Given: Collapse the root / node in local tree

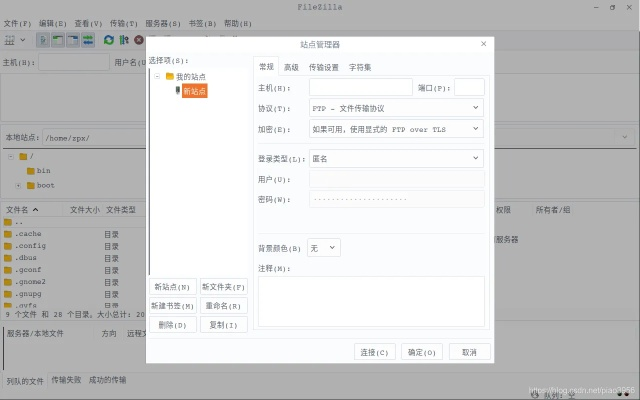Looking at the screenshot, I should pyautogui.click(x=11, y=156).
